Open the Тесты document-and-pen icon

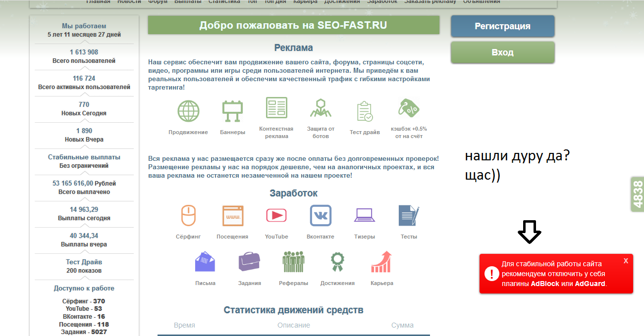(x=409, y=215)
